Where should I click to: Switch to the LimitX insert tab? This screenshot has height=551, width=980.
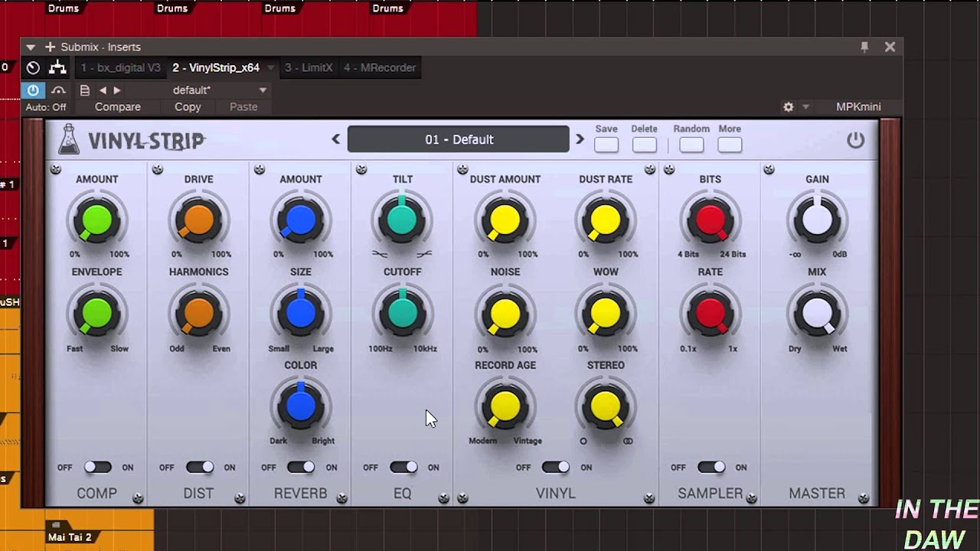(x=309, y=67)
